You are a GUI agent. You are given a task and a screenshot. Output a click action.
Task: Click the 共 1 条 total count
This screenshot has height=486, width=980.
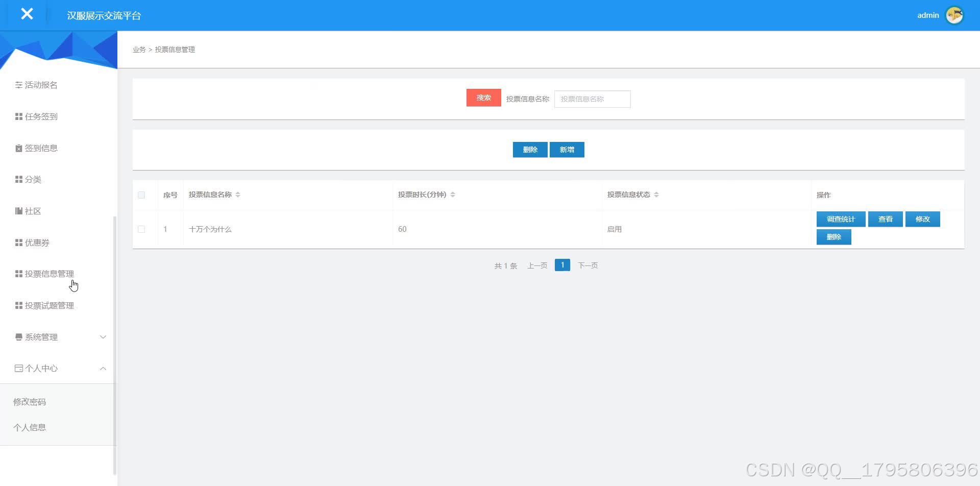pyautogui.click(x=505, y=265)
